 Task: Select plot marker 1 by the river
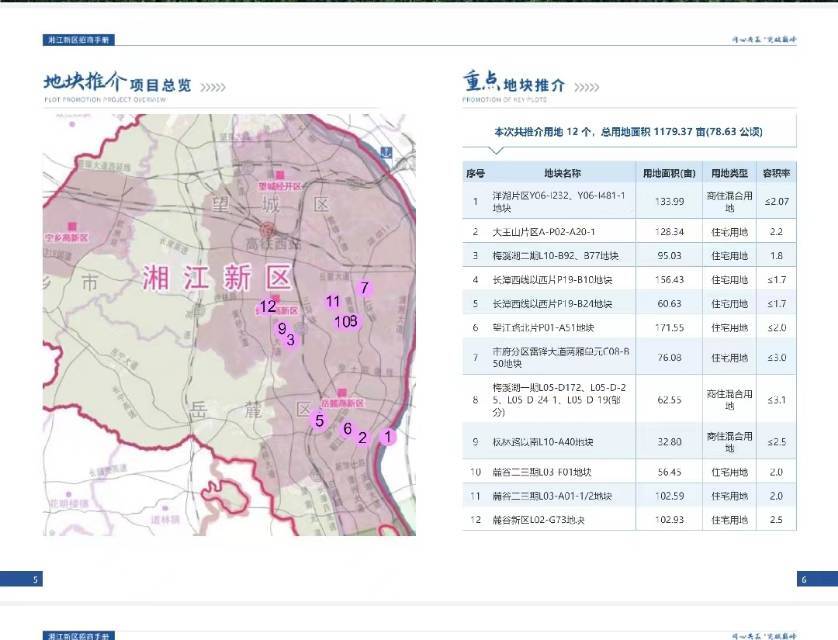(388, 436)
